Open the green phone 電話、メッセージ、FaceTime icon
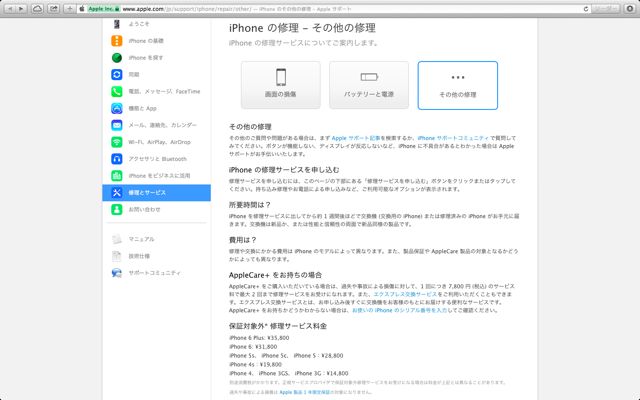The height and width of the screenshot is (400, 640). (x=117, y=91)
